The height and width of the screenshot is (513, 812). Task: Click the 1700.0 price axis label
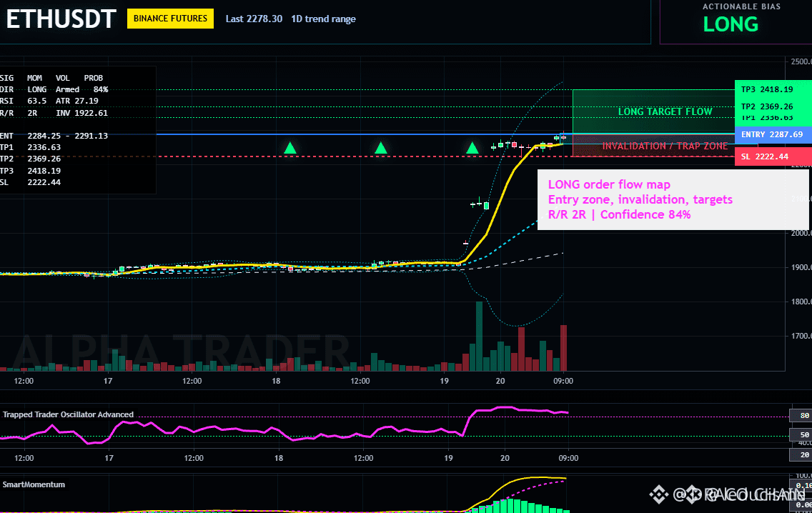[801, 335]
